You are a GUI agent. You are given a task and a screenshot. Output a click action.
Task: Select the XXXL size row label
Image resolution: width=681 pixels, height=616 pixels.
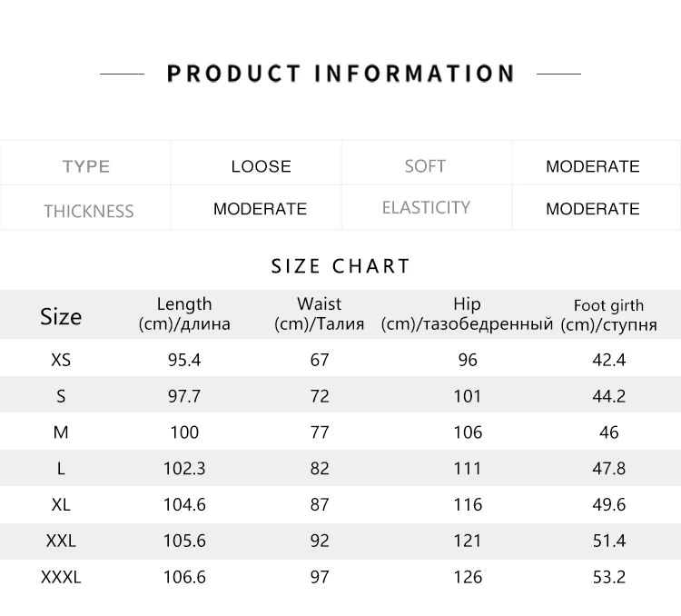point(61,577)
